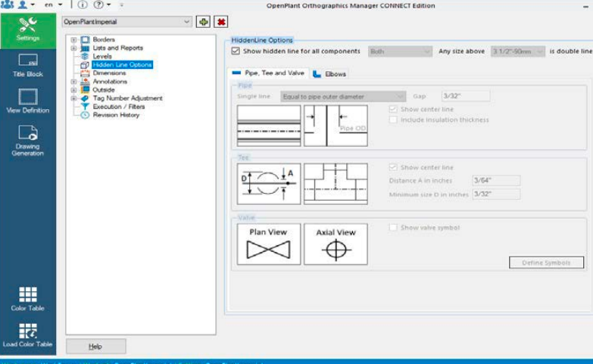Open the user account dropdown arrow
The height and width of the screenshot is (364, 593).
tap(33, 5)
